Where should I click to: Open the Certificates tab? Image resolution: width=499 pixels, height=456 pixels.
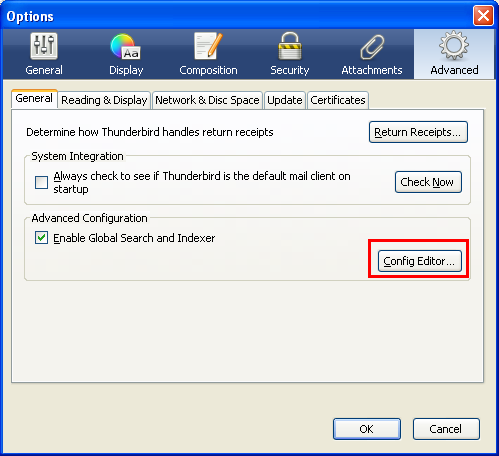(338, 100)
